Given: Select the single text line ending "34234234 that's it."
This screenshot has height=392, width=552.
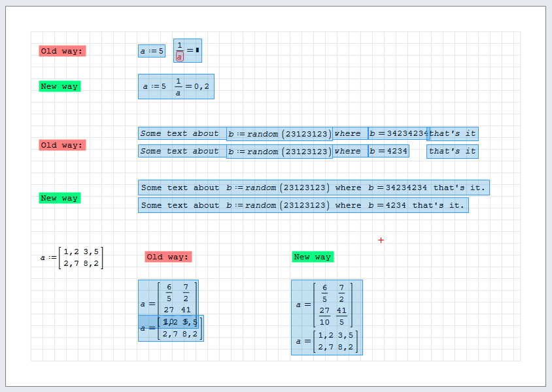Looking at the screenshot, I should [313, 188].
